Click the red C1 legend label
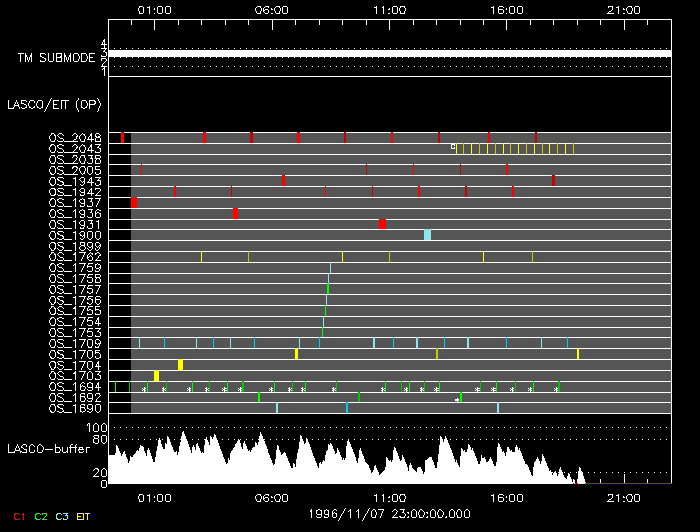The height and width of the screenshot is (532, 700). 15,517
